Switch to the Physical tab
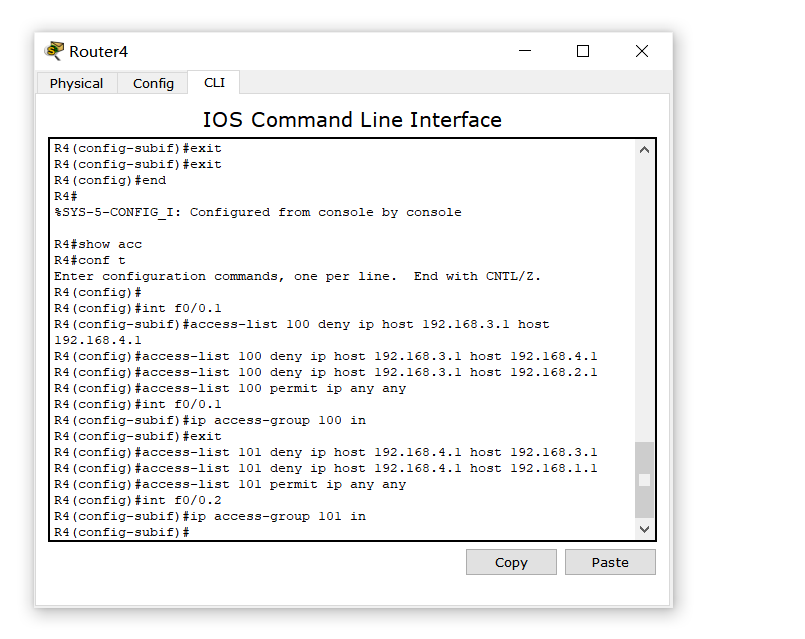Screen dimensions: 805x639 (76, 83)
